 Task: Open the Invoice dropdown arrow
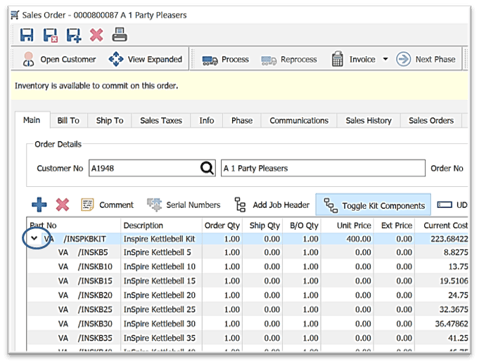(385, 59)
